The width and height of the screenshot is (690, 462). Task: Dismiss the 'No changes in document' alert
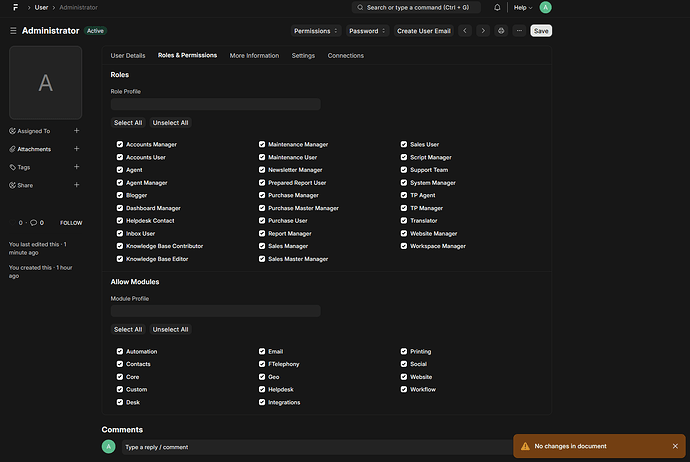tap(674, 446)
